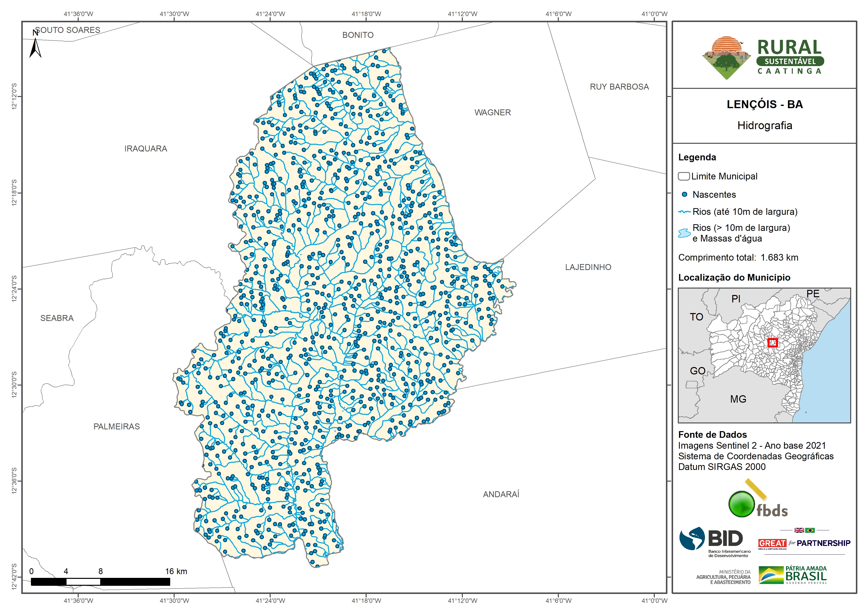
Task: Click the Ministério da Agricultura text logo
Action: [723, 577]
